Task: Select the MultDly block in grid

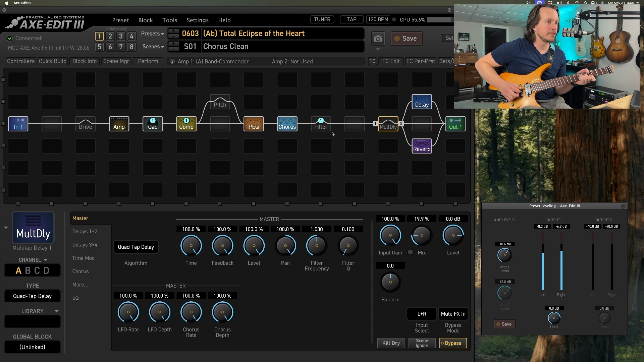Action: tap(388, 124)
